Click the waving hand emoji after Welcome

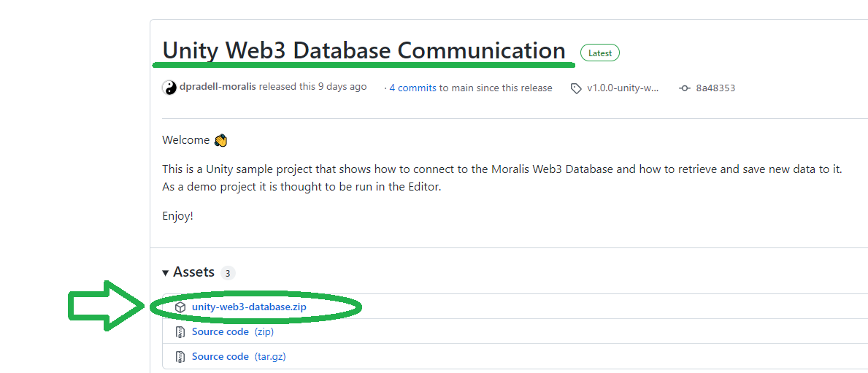point(220,140)
